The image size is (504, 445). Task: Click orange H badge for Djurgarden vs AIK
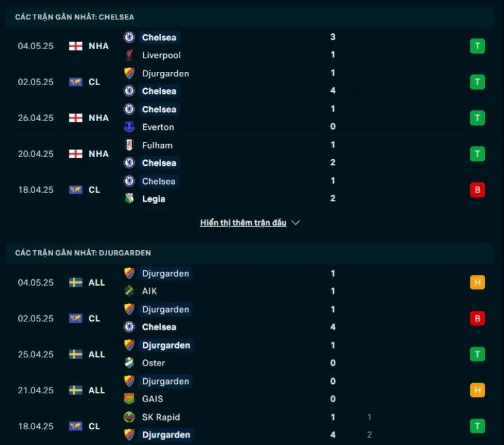[x=477, y=282]
